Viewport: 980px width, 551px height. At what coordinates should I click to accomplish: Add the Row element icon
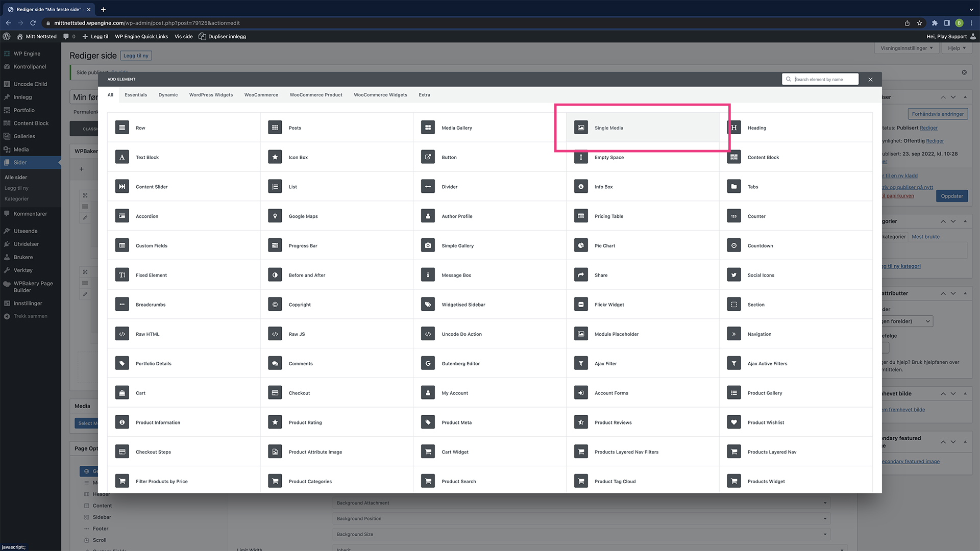[x=122, y=128]
